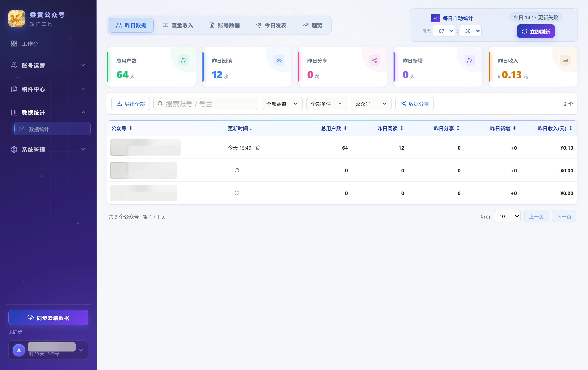
Task: Click 立即刷新 button
Action: (536, 31)
